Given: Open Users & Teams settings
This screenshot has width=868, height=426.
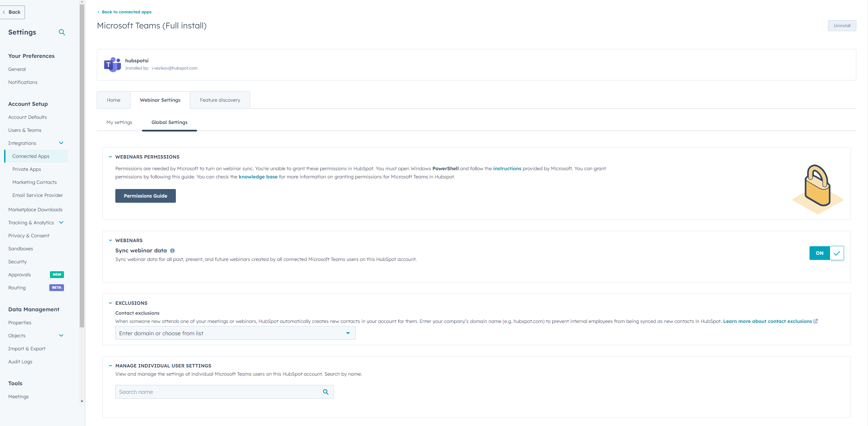Looking at the screenshot, I should [25, 130].
